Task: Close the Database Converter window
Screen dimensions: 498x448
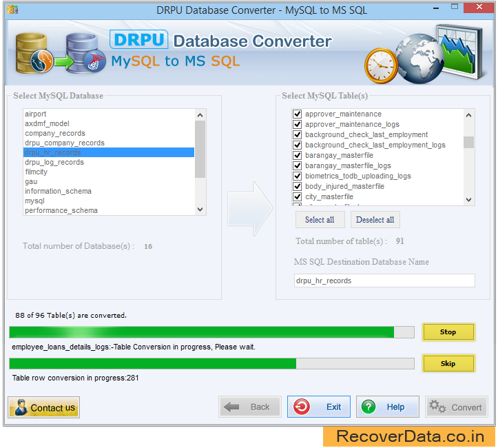Action: click(x=479, y=7)
